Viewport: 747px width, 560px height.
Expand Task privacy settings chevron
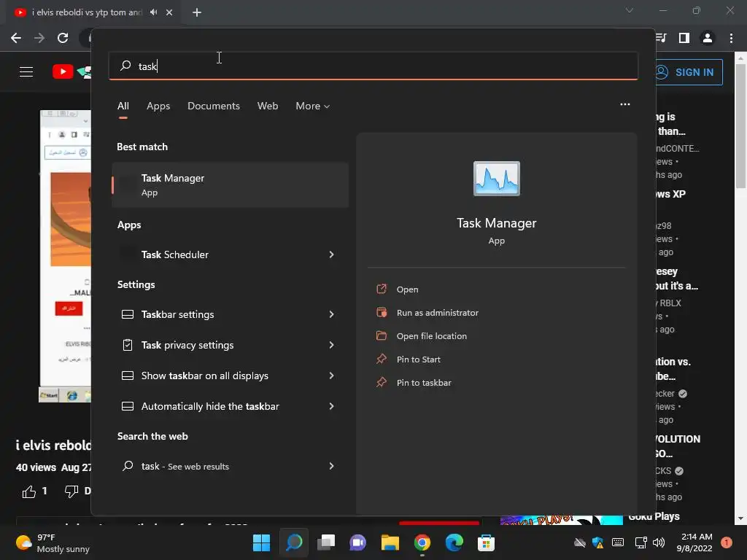(332, 345)
